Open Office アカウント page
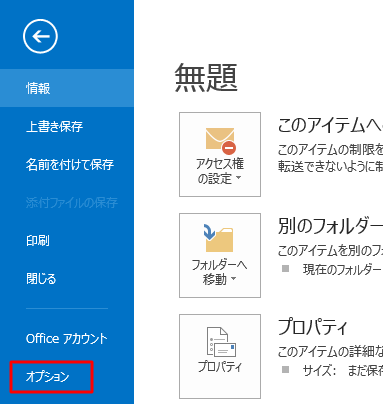 click(x=67, y=338)
